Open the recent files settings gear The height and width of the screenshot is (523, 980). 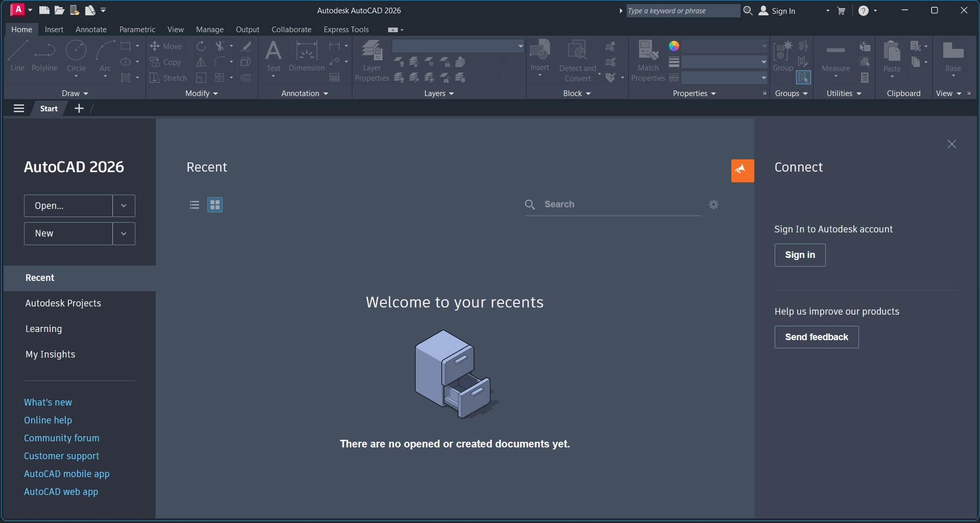(x=714, y=204)
